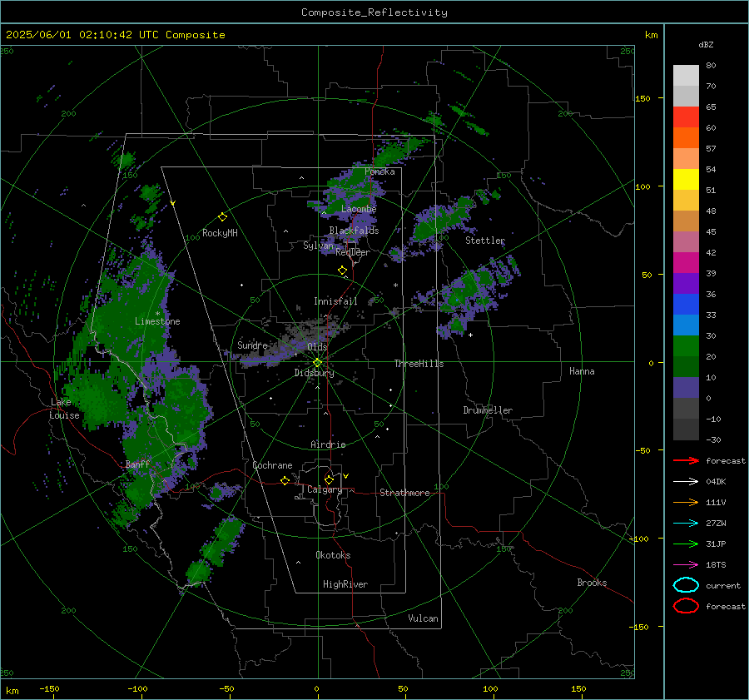The image size is (749, 700).
Task: Click the Blackfalds label
Action: pyautogui.click(x=354, y=231)
